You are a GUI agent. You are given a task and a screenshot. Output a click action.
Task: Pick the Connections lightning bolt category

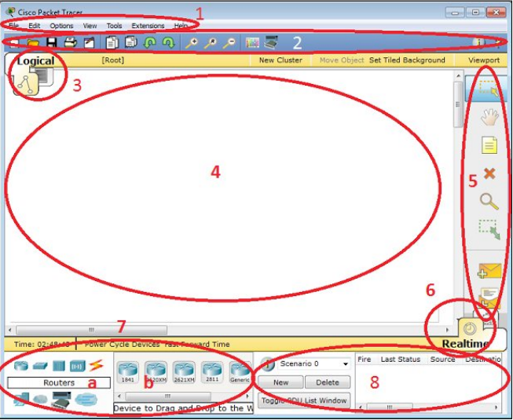(96, 365)
